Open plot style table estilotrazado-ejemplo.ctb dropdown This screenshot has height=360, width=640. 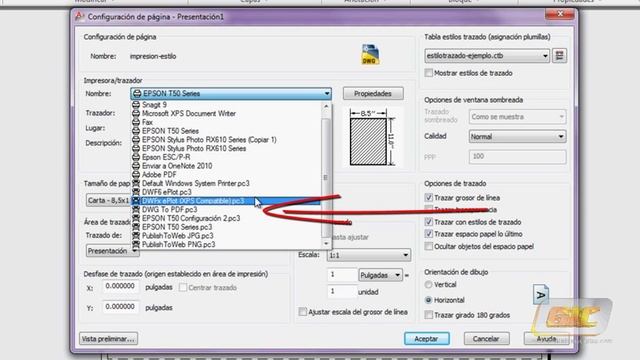pos(487,56)
